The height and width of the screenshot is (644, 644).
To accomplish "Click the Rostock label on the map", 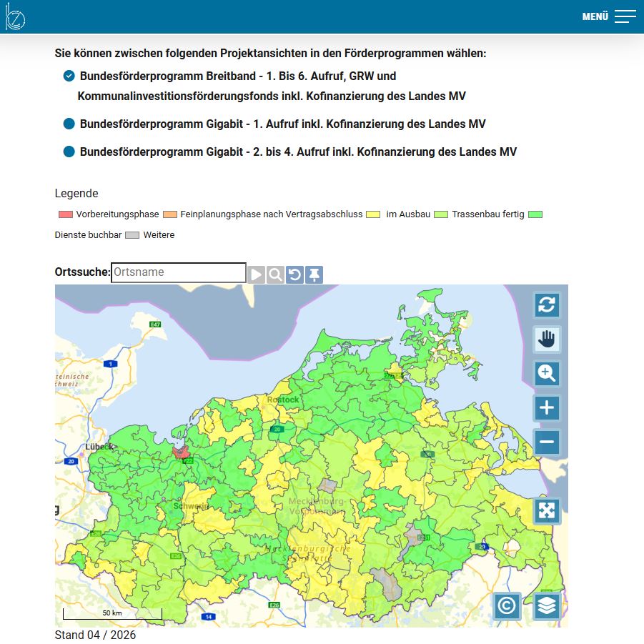I will tap(283, 400).
